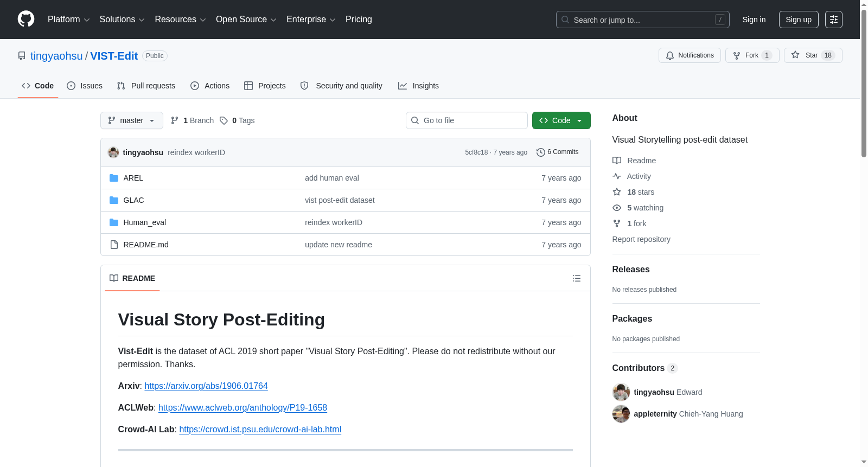View the 6 Commits history

coord(558,152)
